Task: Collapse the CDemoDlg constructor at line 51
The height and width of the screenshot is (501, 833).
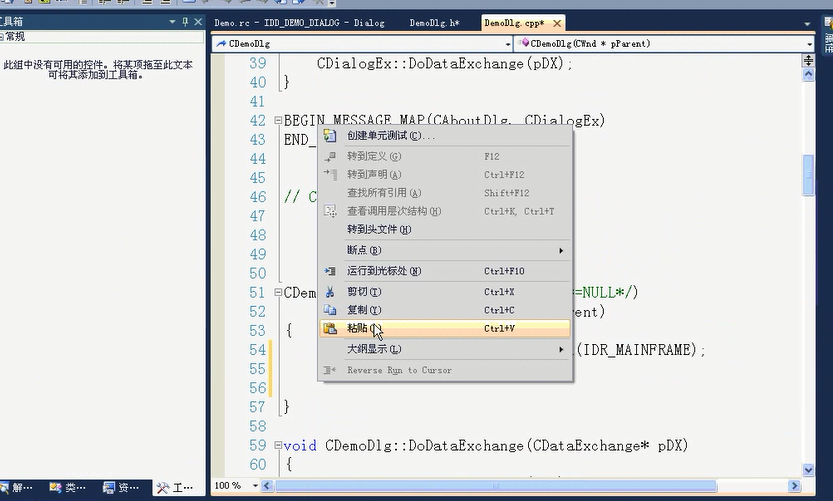Action: (278, 292)
